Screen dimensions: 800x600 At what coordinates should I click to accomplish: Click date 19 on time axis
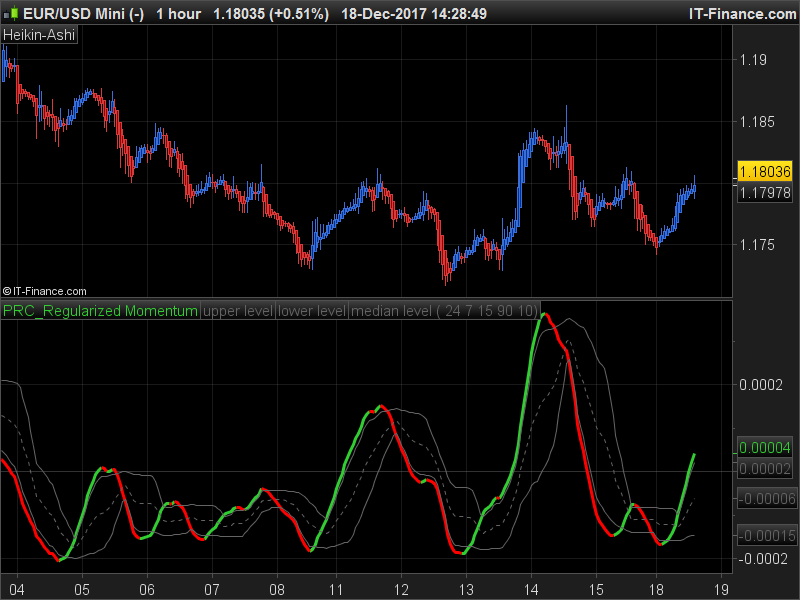[721, 590]
